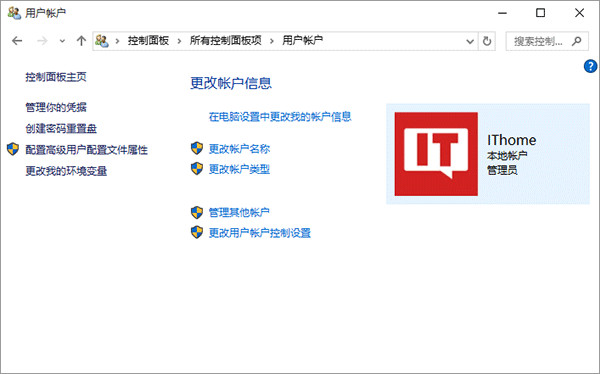600x374 pixels.
Task: Open 在电脑设置中更改我的帐户信息 link
Action: point(280,116)
